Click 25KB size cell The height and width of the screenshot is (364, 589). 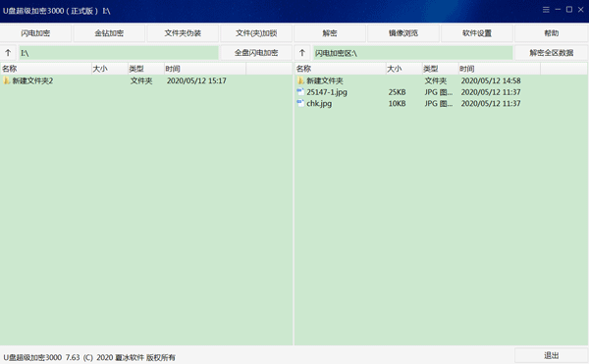(397, 92)
